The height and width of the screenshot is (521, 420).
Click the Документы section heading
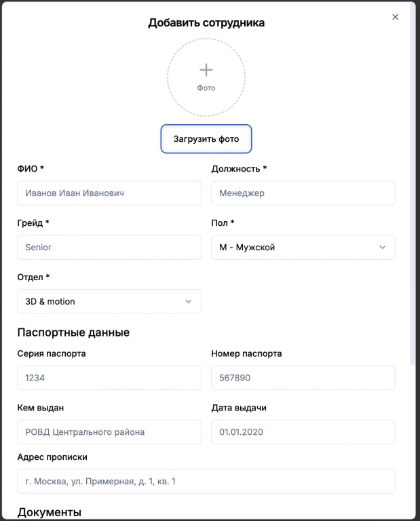coord(50,512)
